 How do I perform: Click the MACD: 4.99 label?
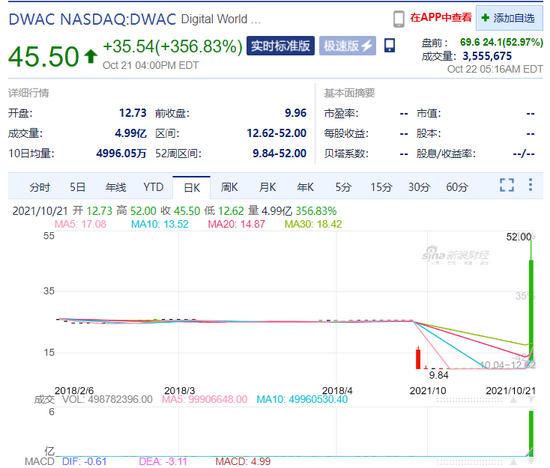pyautogui.click(x=243, y=461)
